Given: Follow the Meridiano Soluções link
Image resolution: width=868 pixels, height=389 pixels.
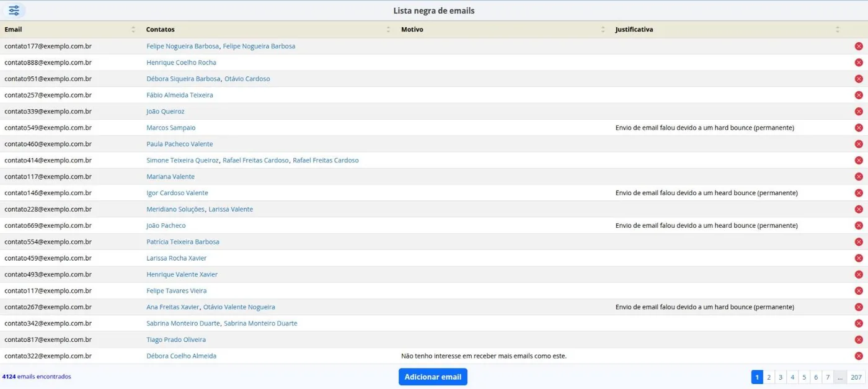Looking at the screenshot, I should [x=175, y=210].
